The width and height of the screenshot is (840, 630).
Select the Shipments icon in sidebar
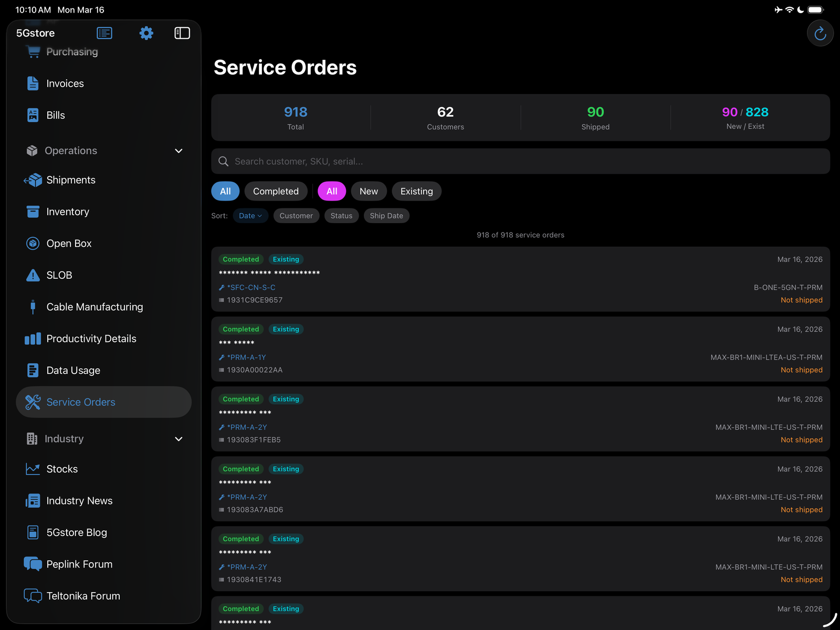pos(33,180)
